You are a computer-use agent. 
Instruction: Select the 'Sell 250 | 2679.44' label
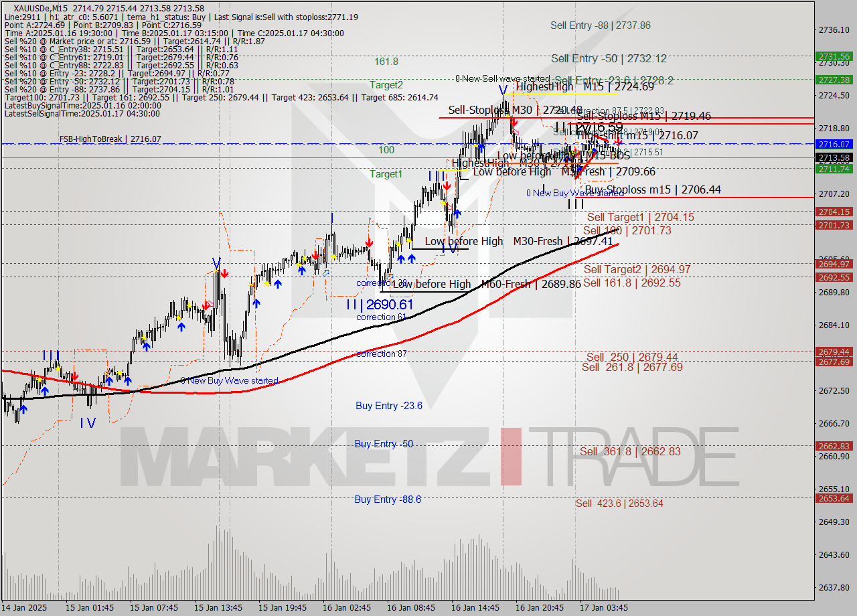(x=632, y=357)
